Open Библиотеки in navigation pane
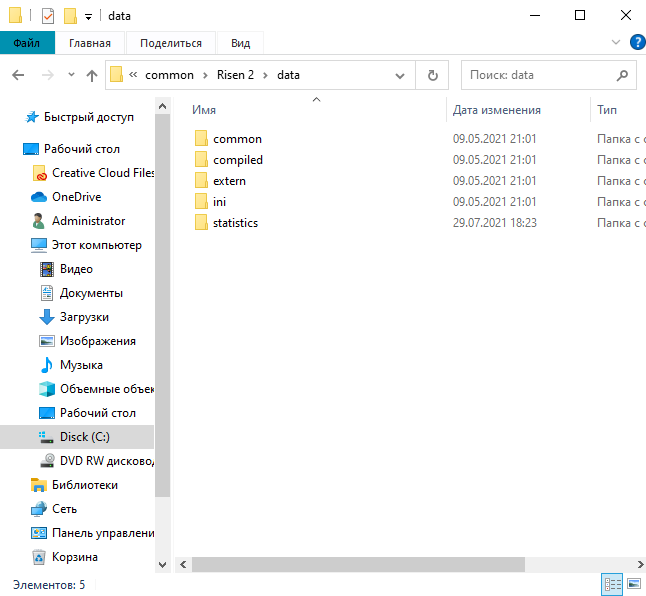The height and width of the screenshot is (596, 646). point(75,485)
